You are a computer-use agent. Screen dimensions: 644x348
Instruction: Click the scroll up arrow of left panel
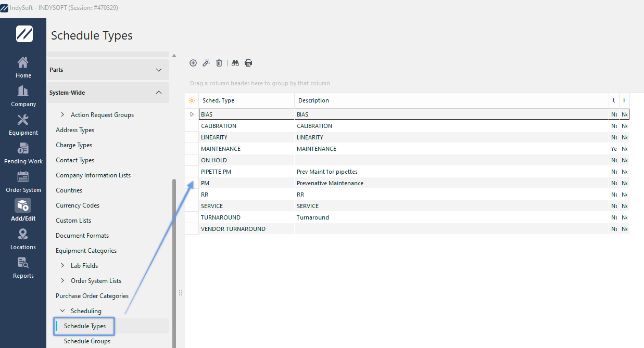click(x=174, y=56)
